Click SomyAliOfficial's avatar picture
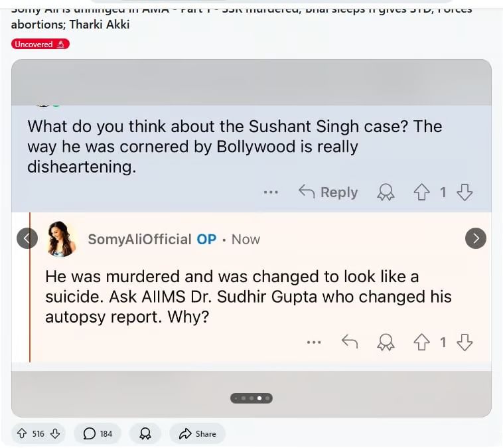 (61, 240)
